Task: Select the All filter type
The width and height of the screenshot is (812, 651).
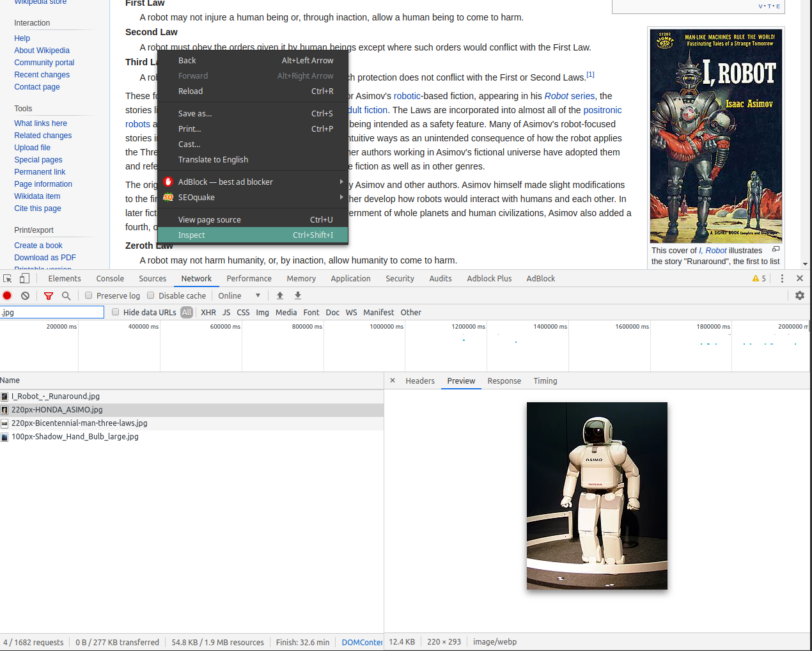Action: (187, 313)
